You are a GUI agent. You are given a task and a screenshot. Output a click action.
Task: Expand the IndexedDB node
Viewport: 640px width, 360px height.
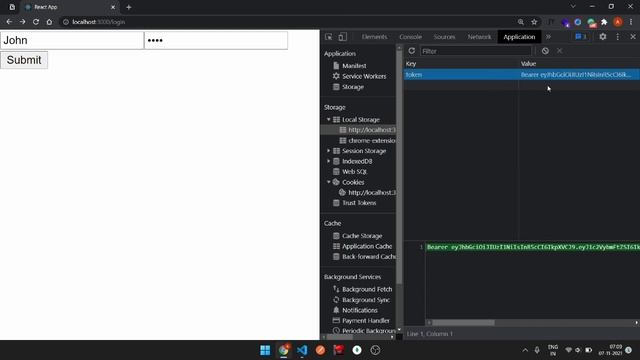[329, 161]
